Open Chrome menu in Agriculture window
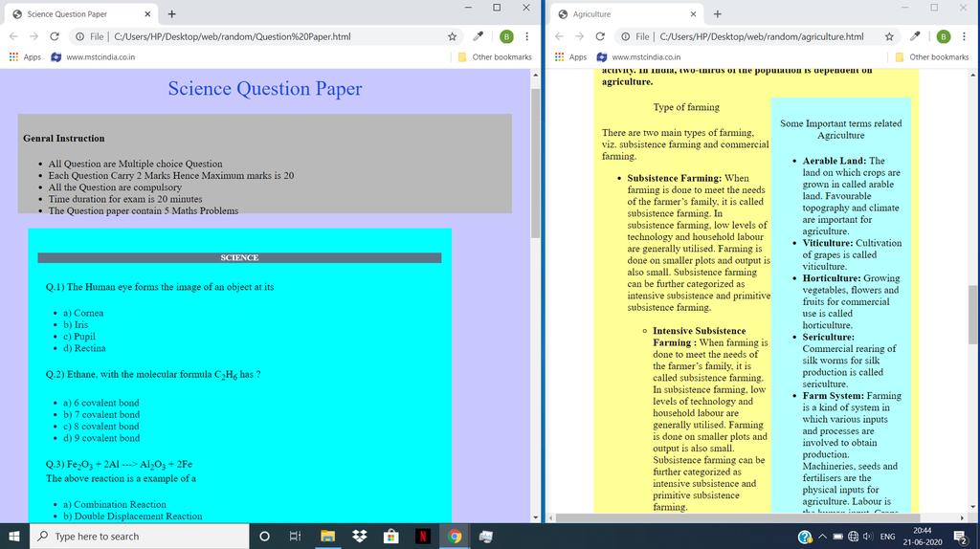 click(x=964, y=37)
